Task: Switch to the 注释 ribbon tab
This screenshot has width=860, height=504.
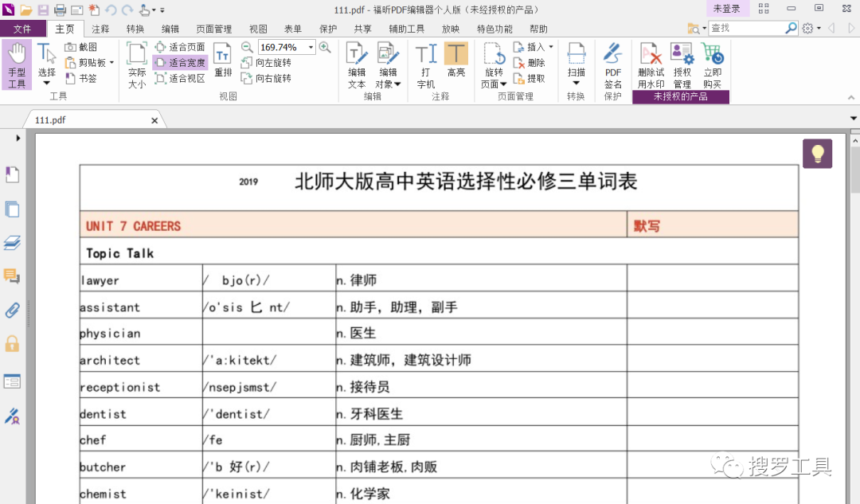Action: point(100,29)
